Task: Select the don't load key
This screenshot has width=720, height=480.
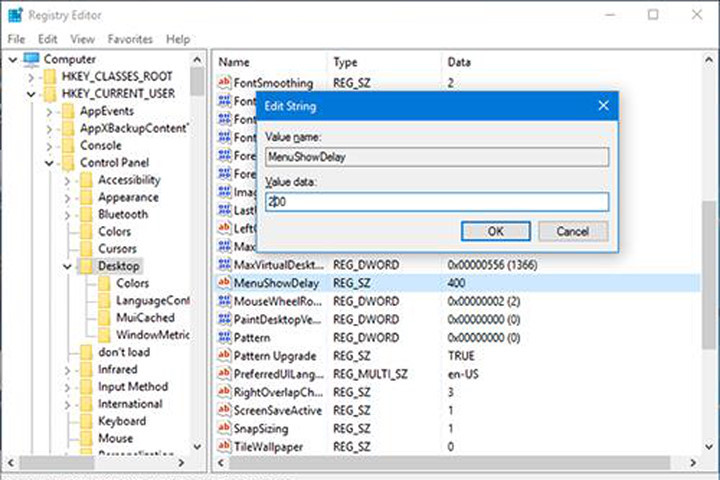Action: click(124, 352)
